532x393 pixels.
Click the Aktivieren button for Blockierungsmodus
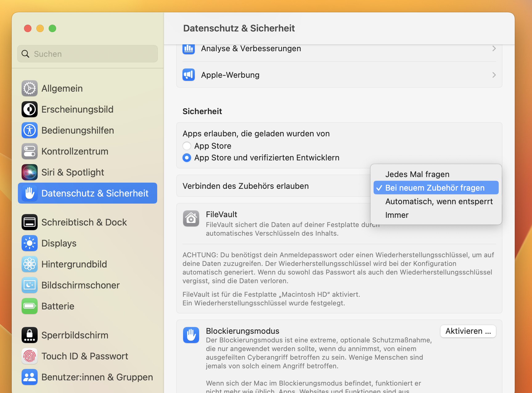click(468, 331)
